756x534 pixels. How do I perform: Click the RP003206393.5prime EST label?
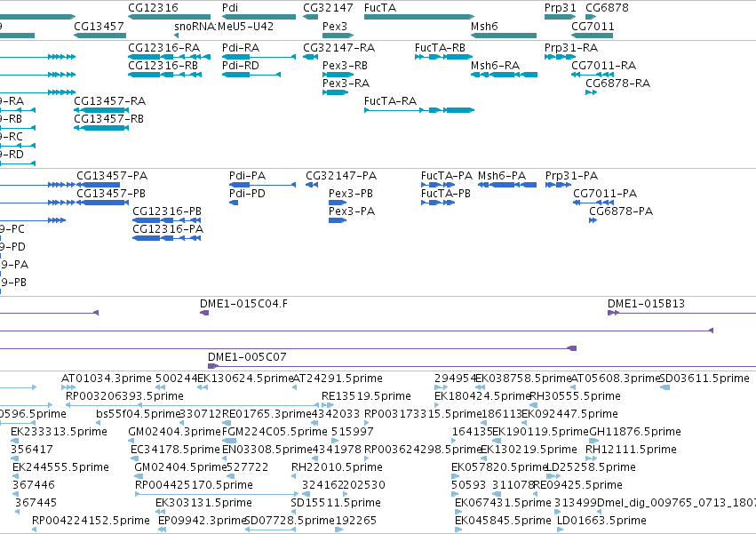[124, 396]
